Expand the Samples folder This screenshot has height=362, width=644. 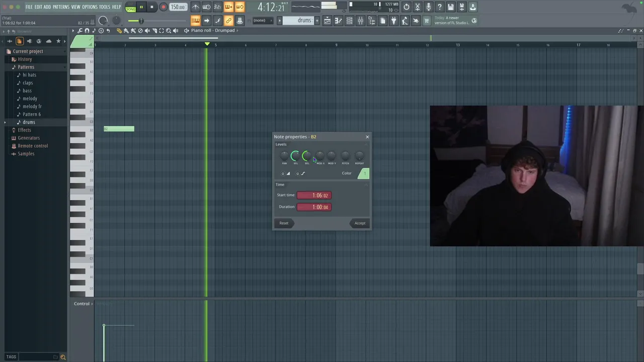[x=26, y=153]
